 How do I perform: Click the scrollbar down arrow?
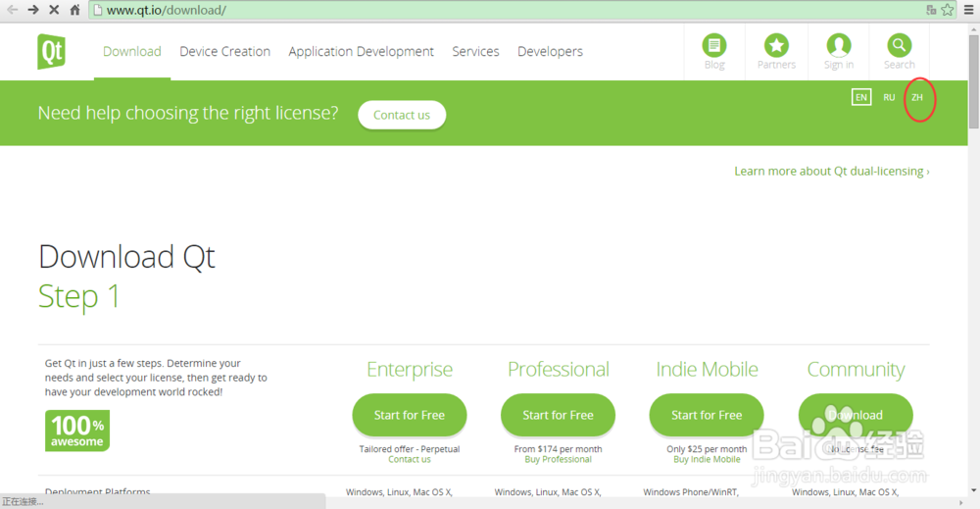click(x=974, y=491)
